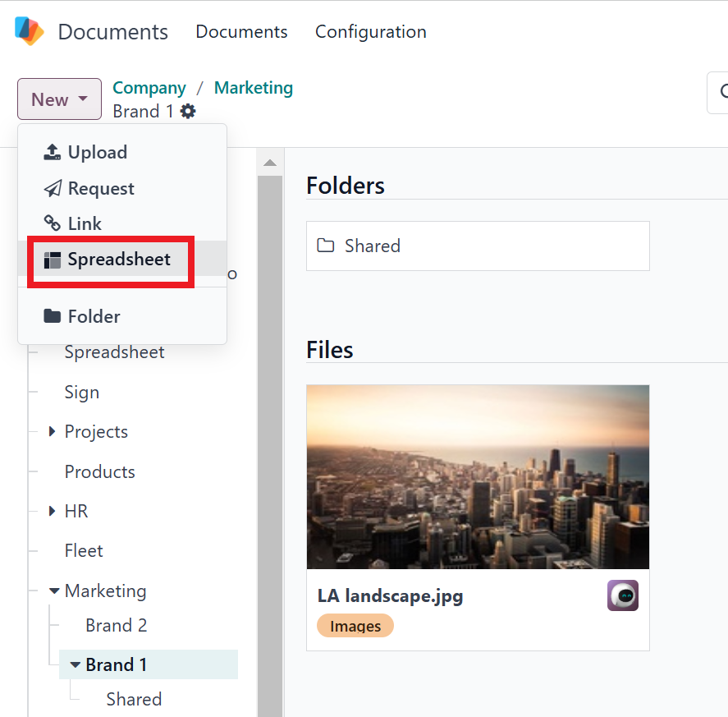Image resolution: width=728 pixels, height=717 pixels.
Task: Click the Spreadsheet grid icon in the menu
Action: (52, 260)
